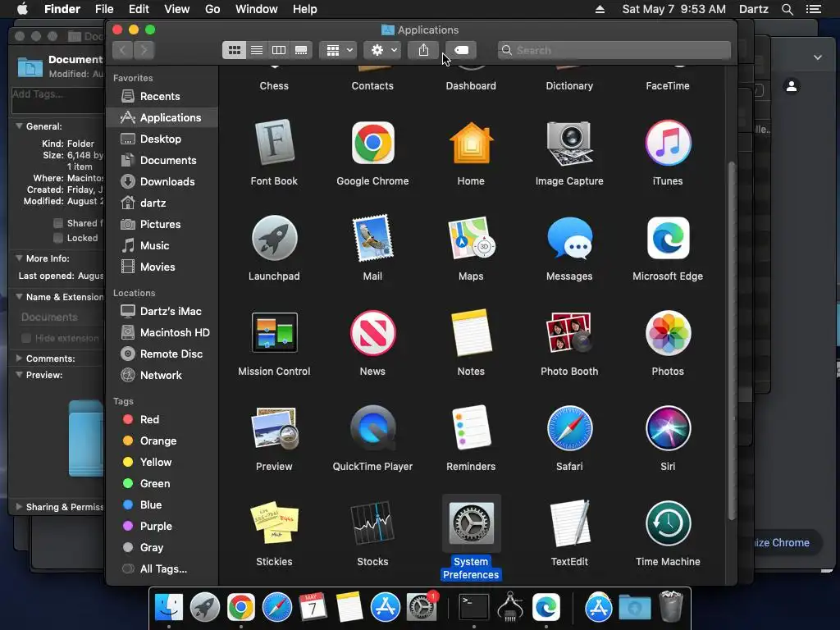This screenshot has height=630, width=840.
Task: Select the Mail app icon
Action: [373, 239]
